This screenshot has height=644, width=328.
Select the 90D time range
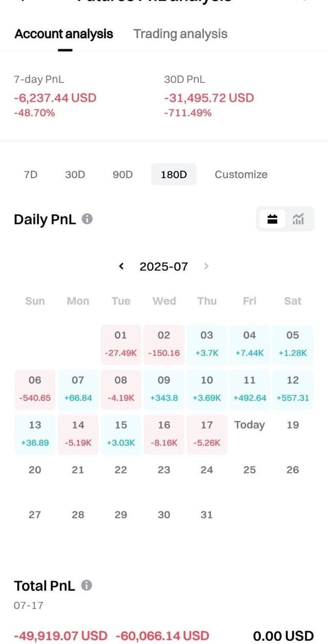(122, 175)
